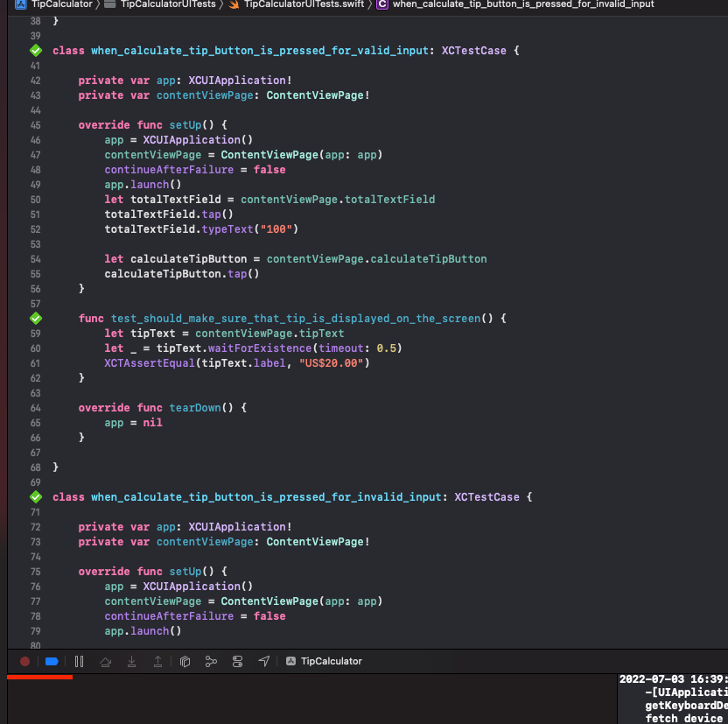Click app.launch() on line 49

pos(143,185)
